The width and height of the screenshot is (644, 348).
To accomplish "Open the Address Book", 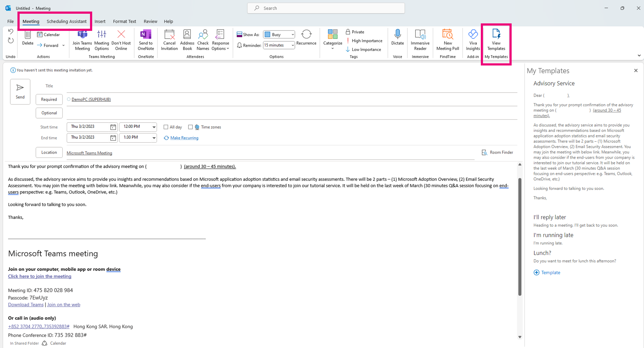I will (x=187, y=40).
